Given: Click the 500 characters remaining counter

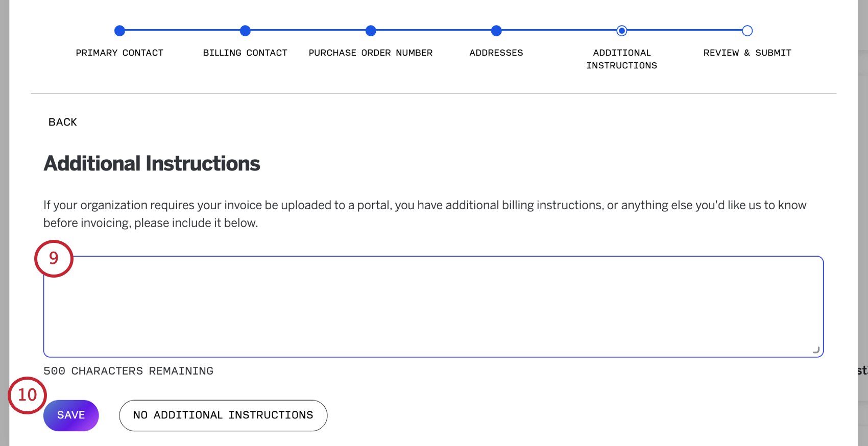Looking at the screenshot, I should [128, 371].
